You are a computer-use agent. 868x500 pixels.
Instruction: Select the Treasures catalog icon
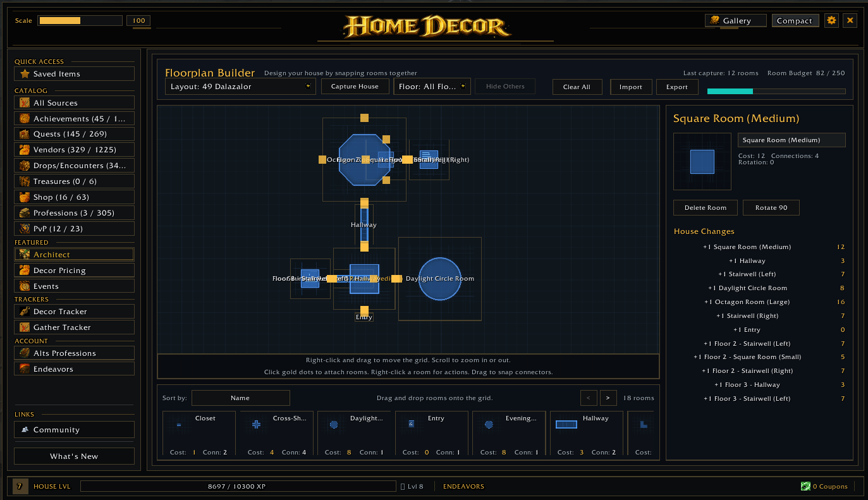25,181
